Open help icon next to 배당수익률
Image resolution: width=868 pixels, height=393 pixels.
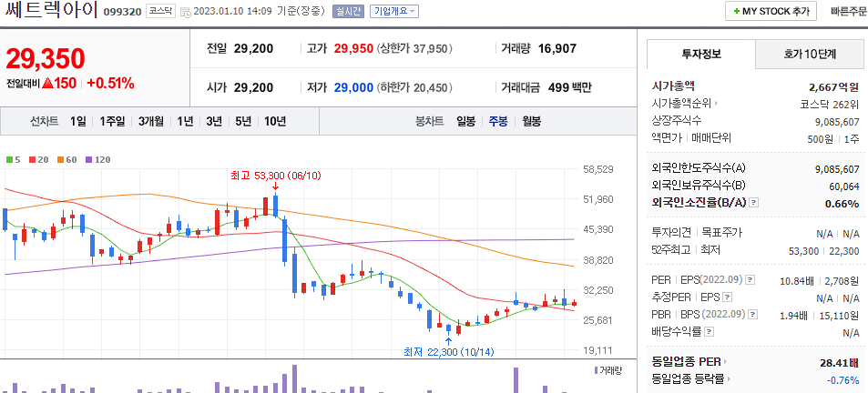710,332
